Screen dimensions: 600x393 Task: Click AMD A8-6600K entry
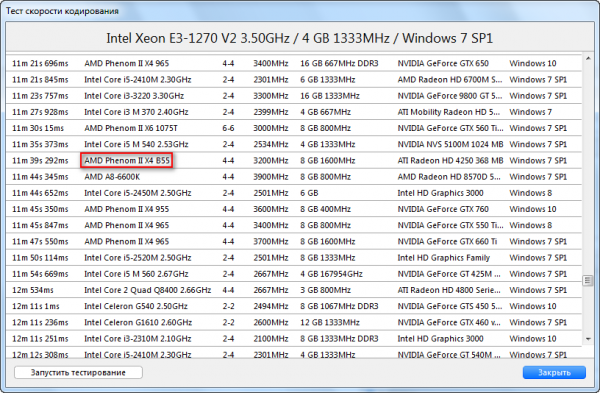click(112, 177)
